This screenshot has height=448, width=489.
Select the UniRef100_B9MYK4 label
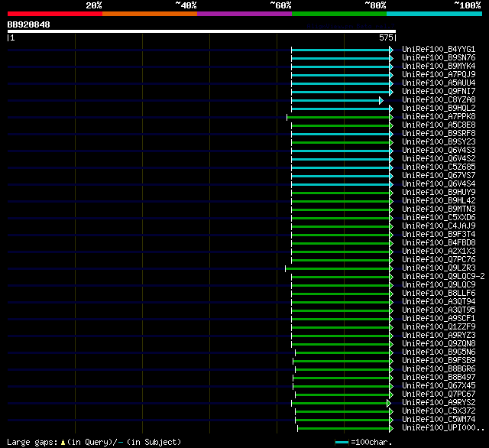[x=439, y=67]
